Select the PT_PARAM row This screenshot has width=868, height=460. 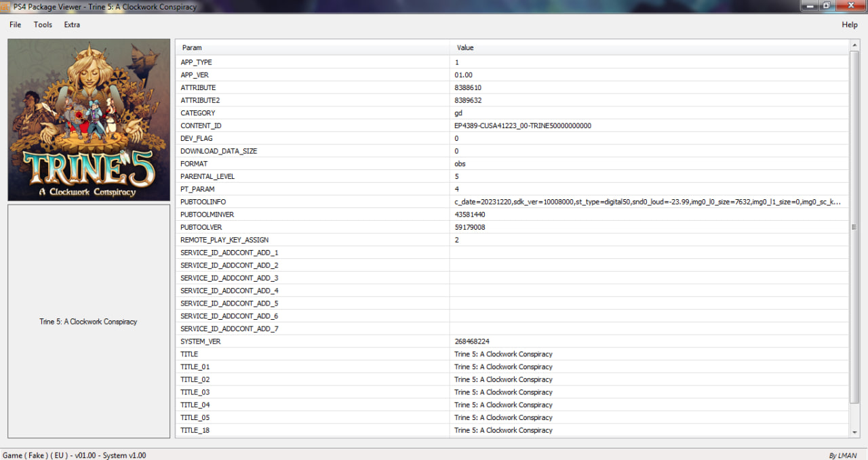pos(512,189)
